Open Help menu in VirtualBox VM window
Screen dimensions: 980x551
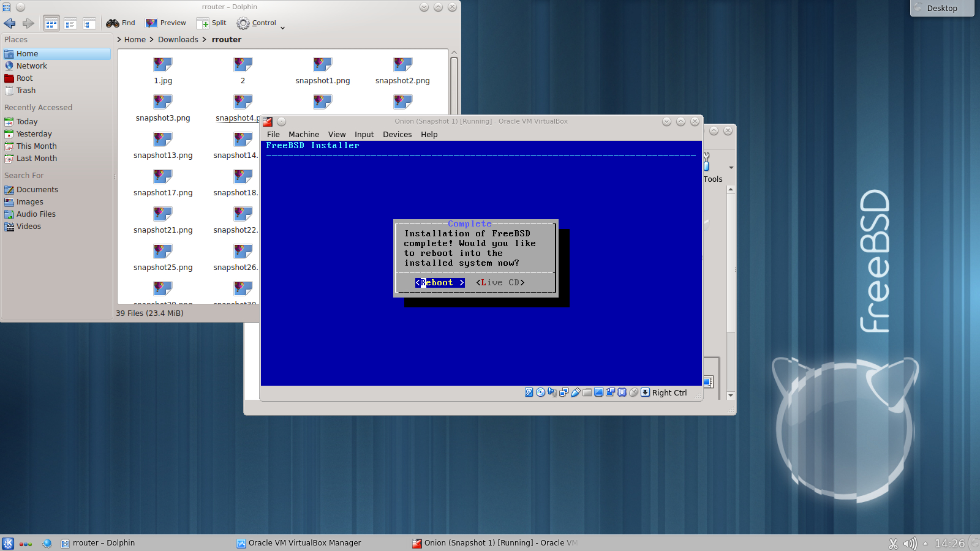tap(429, 135)
